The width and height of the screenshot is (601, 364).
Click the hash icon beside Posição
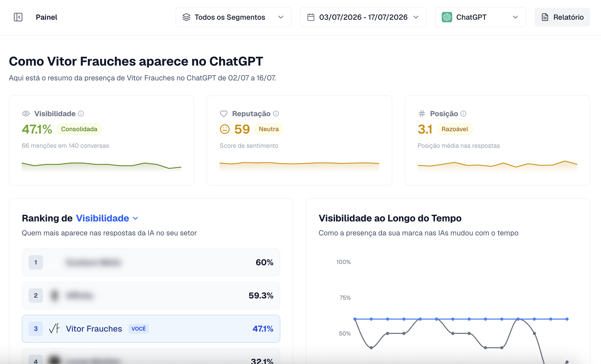coord(422,114)
